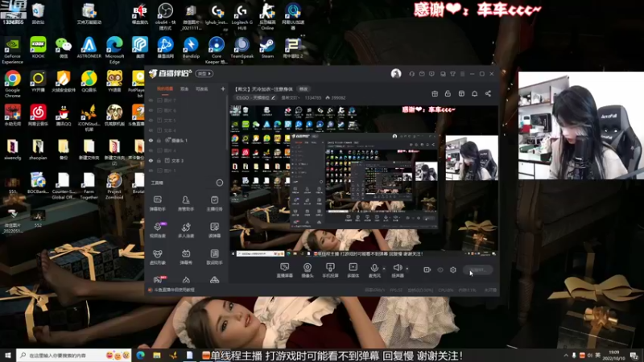Click the webcam overlay in the preview
644x362 pixels.
tap(472, 158)
